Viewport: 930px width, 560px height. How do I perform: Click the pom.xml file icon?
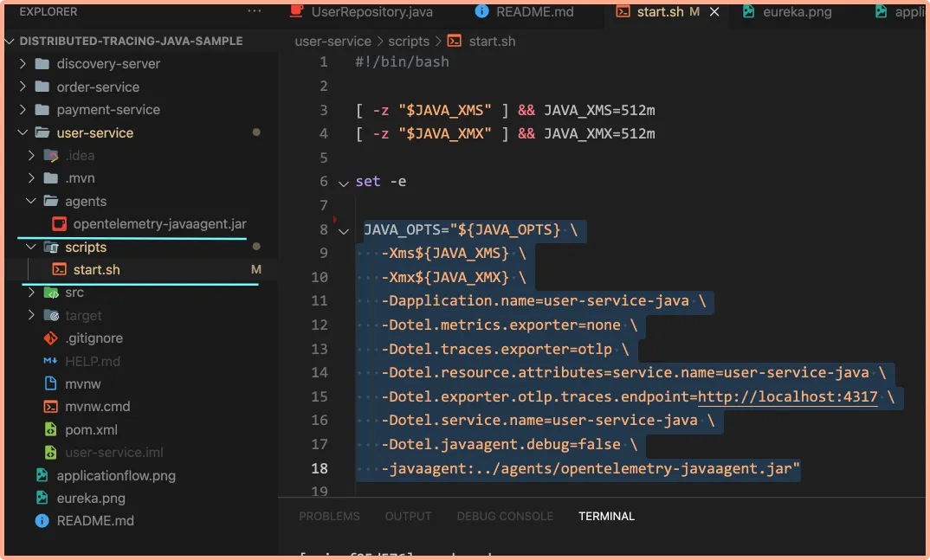[x=50, y=429]
